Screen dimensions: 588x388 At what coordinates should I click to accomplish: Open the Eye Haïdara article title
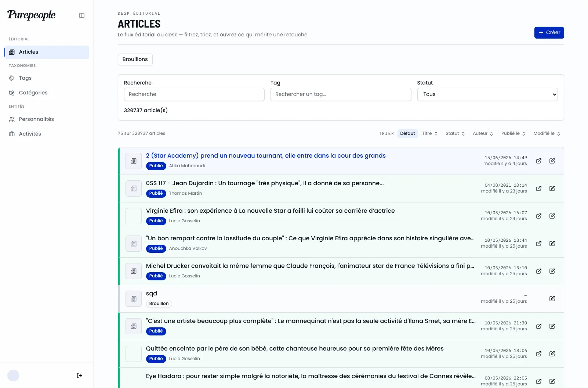pos(311,376)
